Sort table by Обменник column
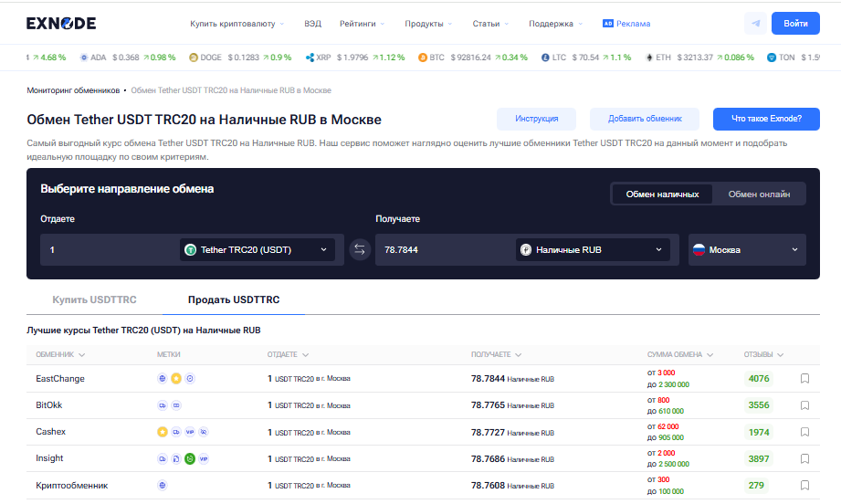 point(60,354)
